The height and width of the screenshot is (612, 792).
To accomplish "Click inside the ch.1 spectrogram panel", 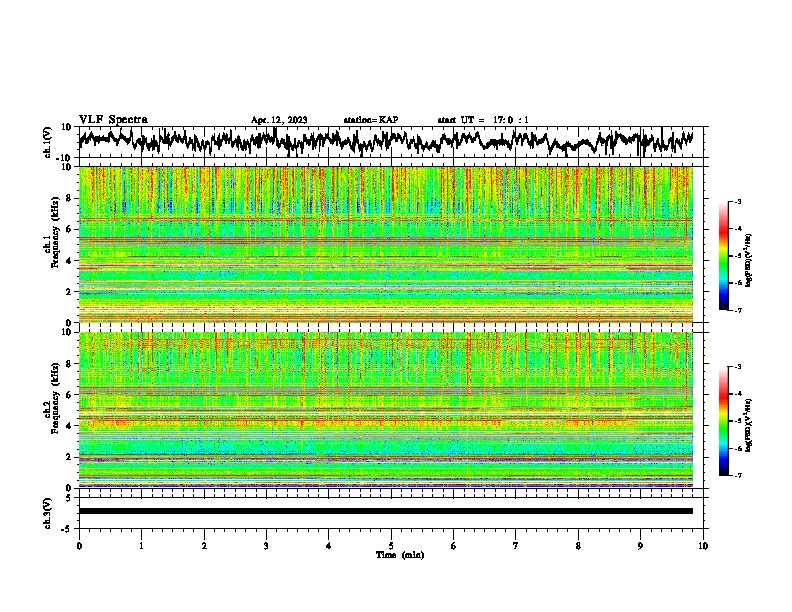I will [386, 244].
